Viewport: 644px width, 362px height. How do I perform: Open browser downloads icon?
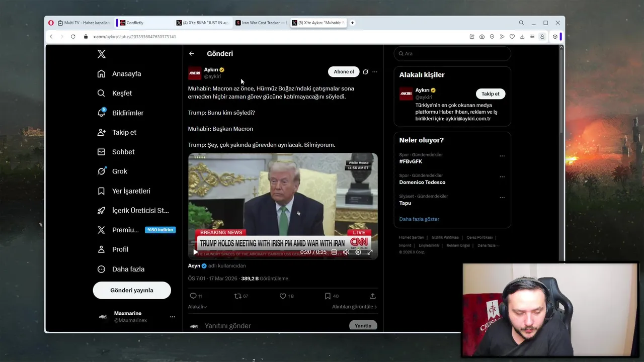[x=522, y=37]
